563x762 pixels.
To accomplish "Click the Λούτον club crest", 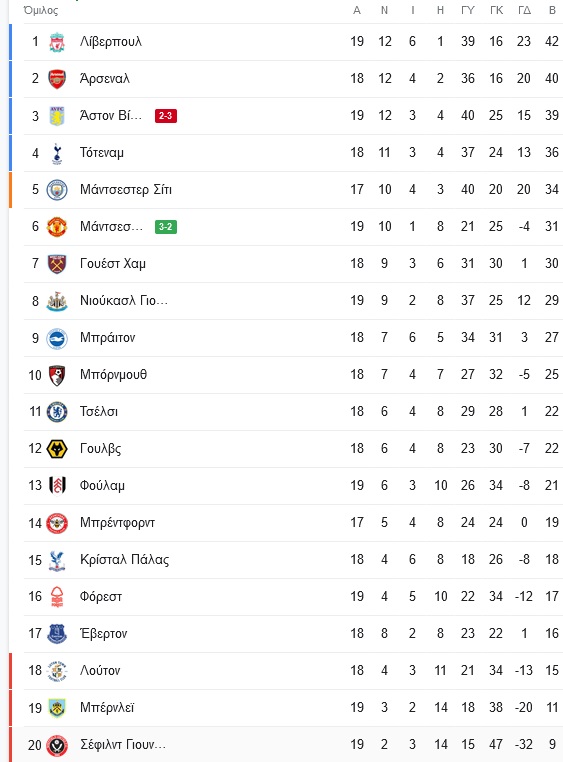I will (57, 671).
